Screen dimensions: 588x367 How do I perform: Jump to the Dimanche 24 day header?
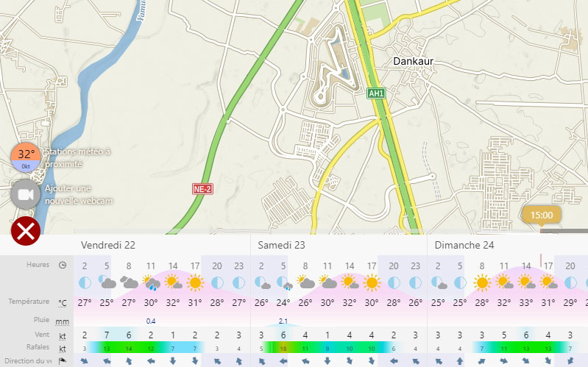coord(464,245)
